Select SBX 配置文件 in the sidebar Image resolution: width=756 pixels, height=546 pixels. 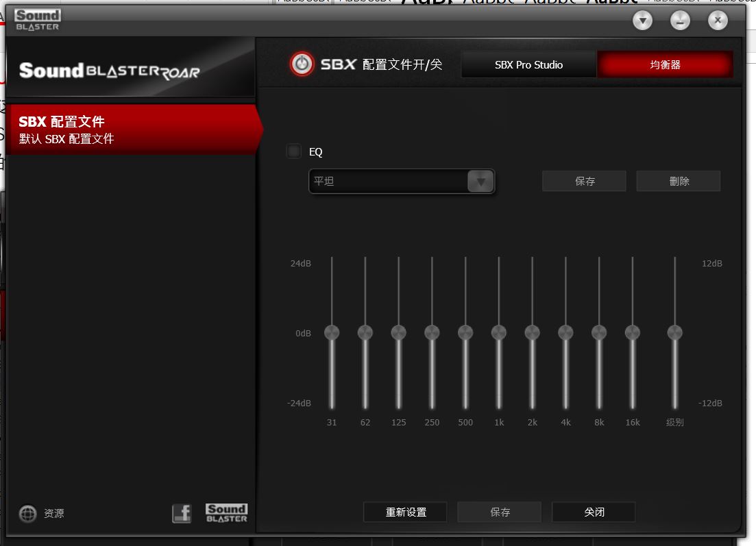coord(134,129)
